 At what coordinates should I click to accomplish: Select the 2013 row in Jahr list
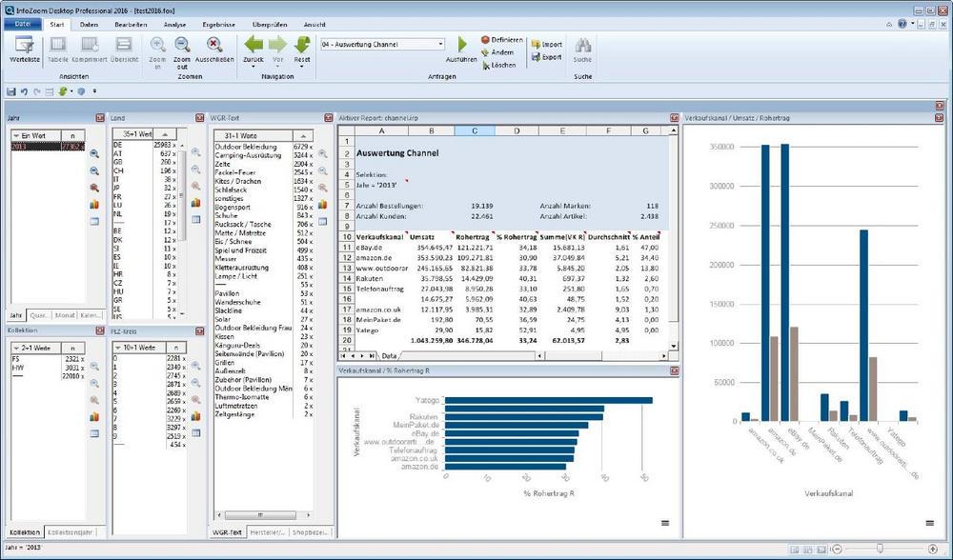coord(48,147)
